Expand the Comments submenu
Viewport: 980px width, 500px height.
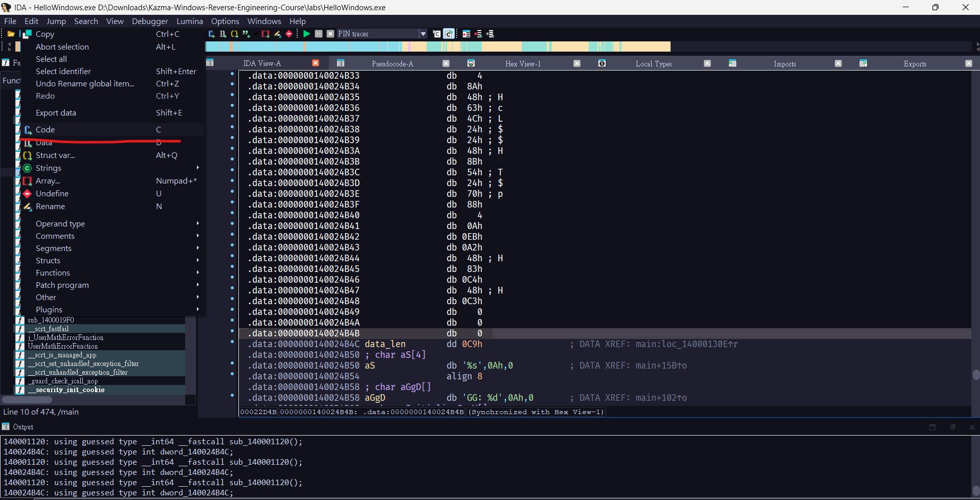pos(113,236)
